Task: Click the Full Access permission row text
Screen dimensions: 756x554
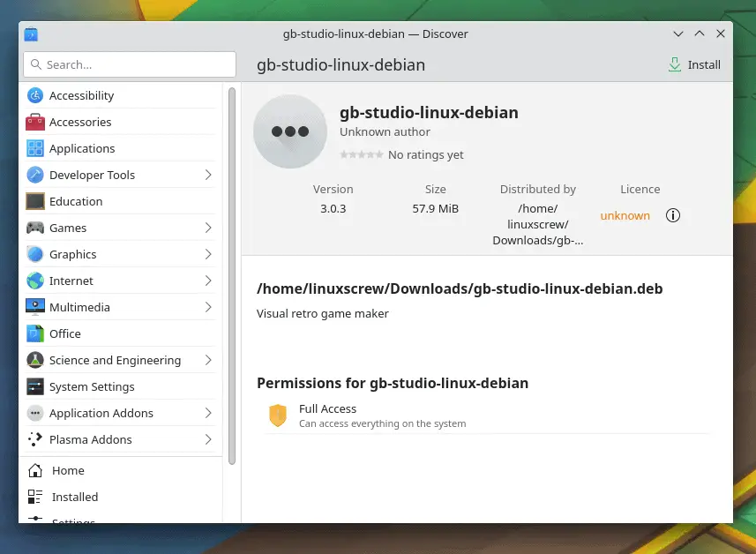Action: pyautogui.click(x=382, y=415)
